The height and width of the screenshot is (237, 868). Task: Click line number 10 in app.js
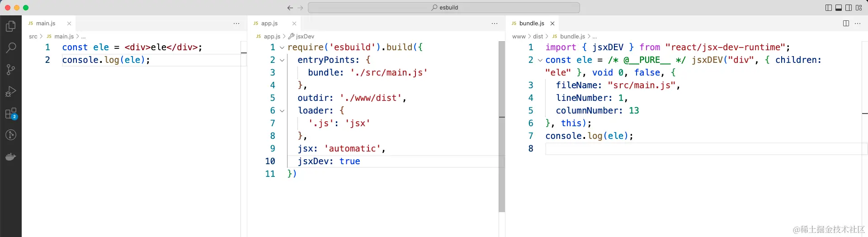coord(270,161)
